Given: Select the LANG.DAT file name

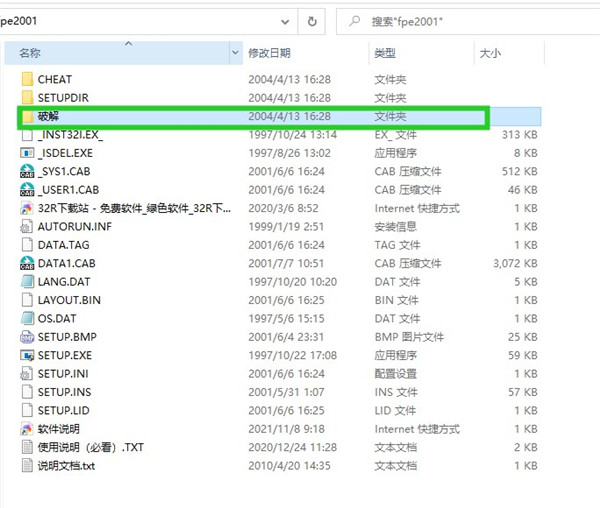Looking at the screenshot, I should (x=64, y=282).
